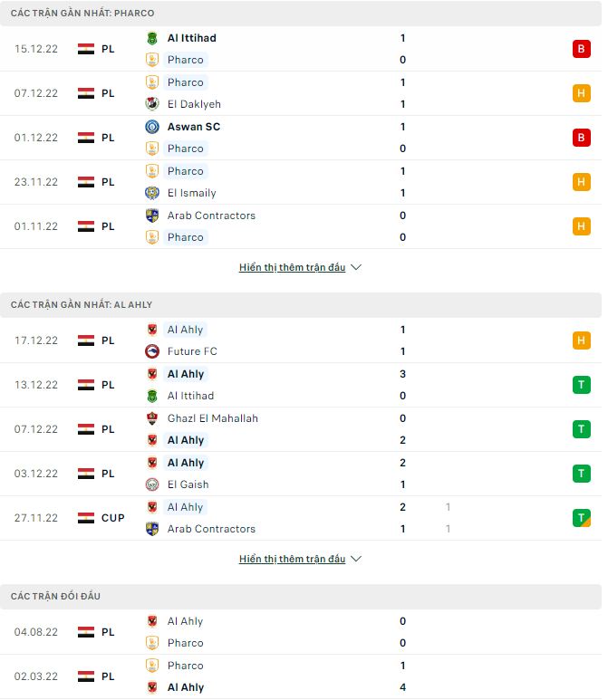This screenshot has width=608, height=700.
Task: Open Arab Contractors team in 01.11.22 match
Action: pyautogui.click(x=211, y=216)
